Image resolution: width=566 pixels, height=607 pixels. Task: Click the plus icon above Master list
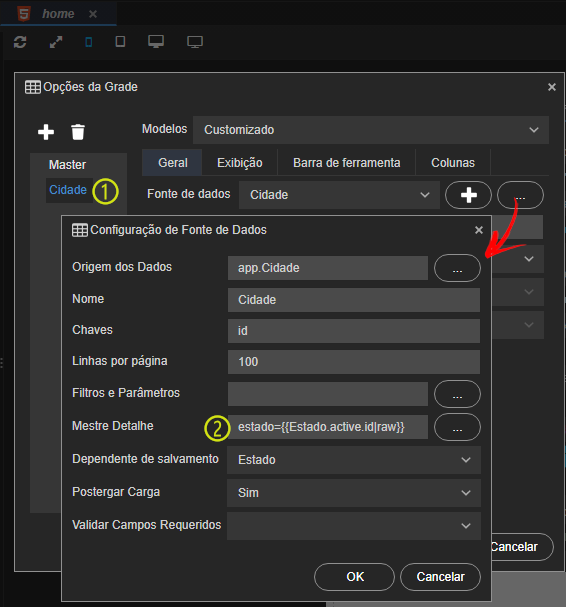point(46,132)
